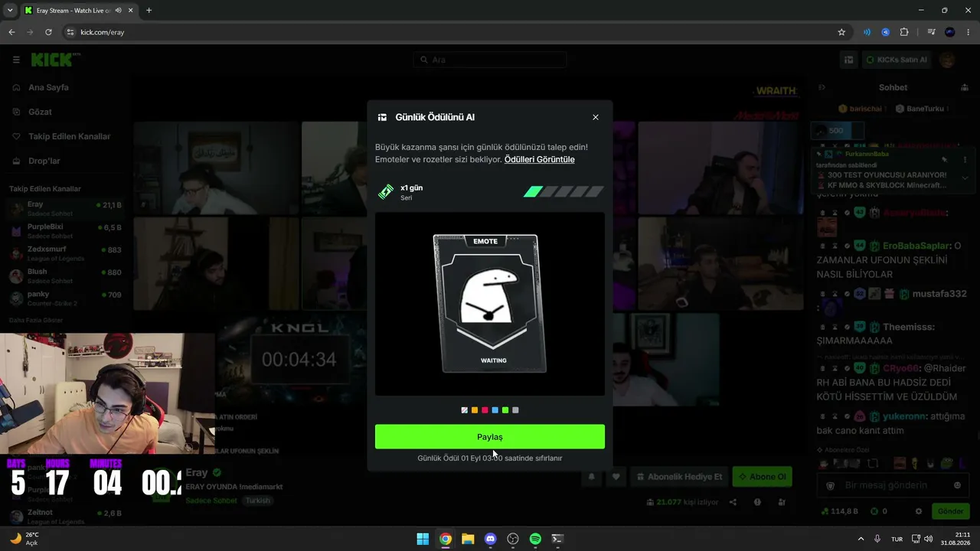Image resolution: width=980 pixels, height=551 pixels.
Task: Click the notification bell under the stream
Action: pyautogui.click(x=591, y=477)
